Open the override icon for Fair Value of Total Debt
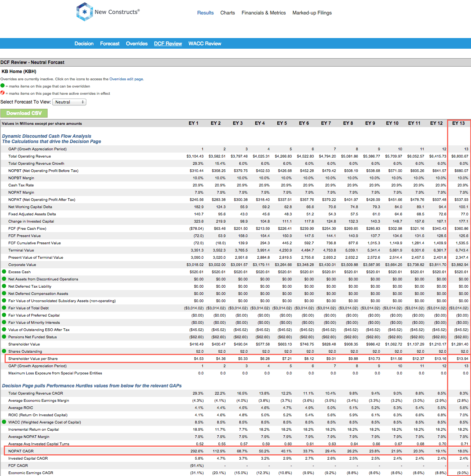 point(4,308)
